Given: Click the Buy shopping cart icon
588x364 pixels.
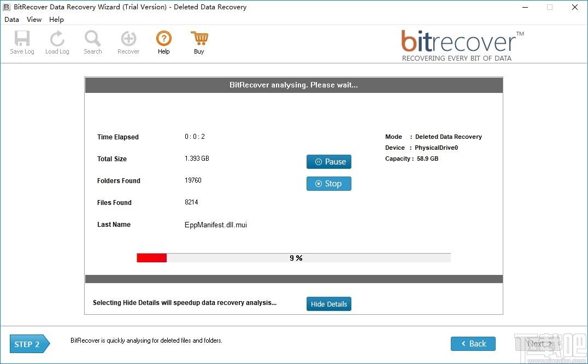Looking at the screenshot, I should tap(199, 43).
